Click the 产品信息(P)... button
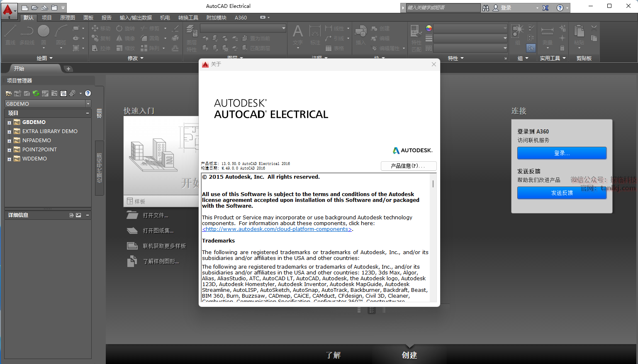The height and width of the screenshot is (364, 638). (408, 166)
